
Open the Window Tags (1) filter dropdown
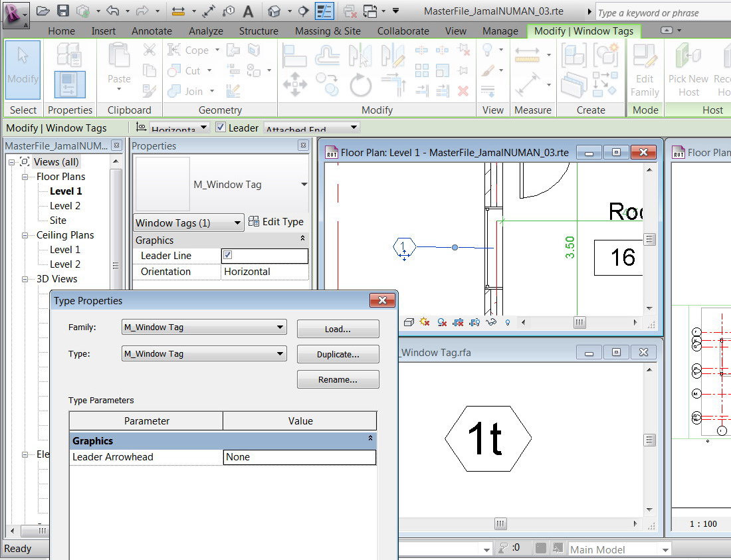[x=188, y=223]
